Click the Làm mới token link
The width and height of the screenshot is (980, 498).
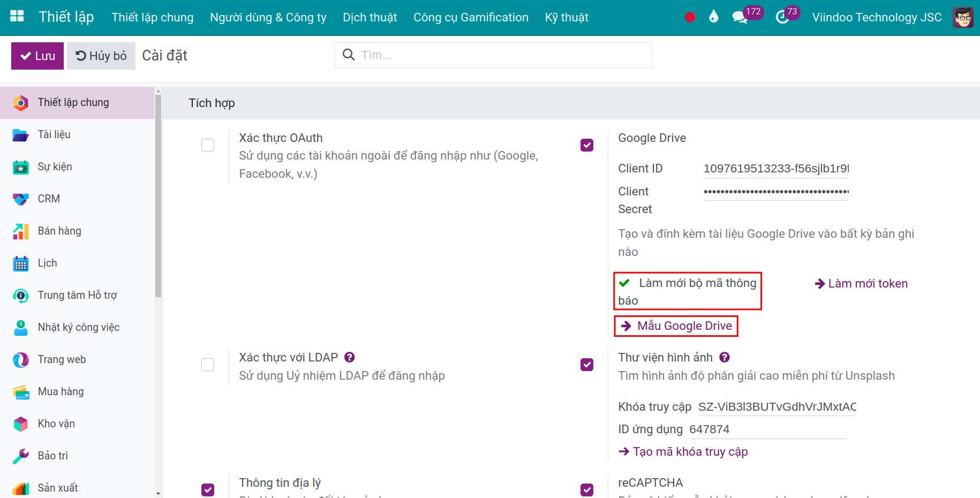click(861, 284)
